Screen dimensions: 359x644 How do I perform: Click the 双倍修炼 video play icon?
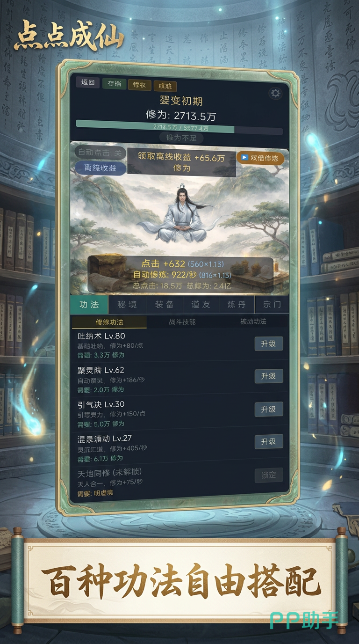[244, 158]
